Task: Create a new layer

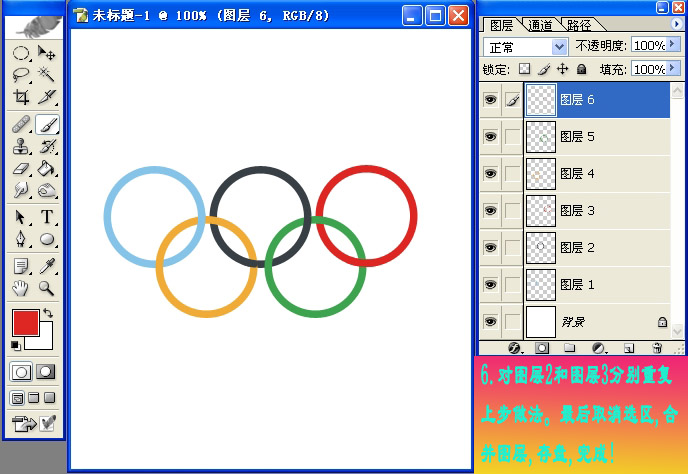Action: click(x=629, y=348)
